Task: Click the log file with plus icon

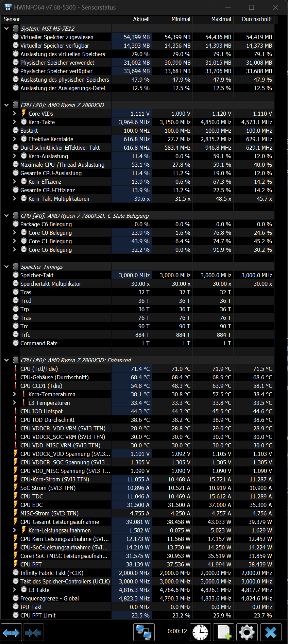Action: (x=224, y=633)
